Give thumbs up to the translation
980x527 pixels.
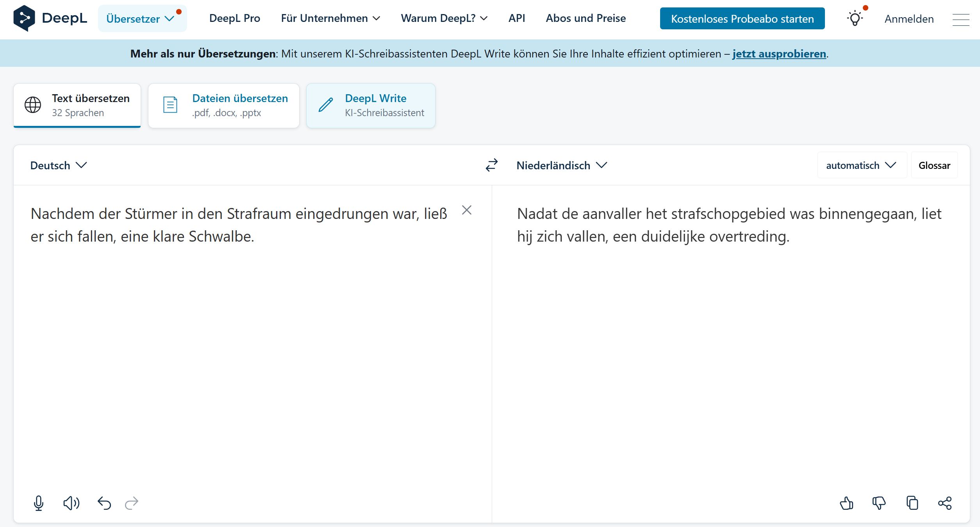click(846, 503)
